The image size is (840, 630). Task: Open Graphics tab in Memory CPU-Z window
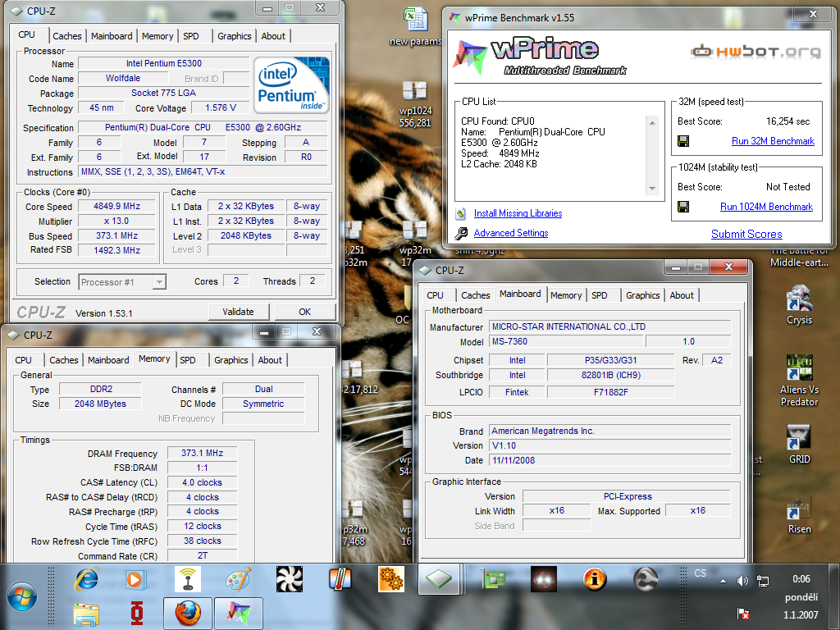[231, 360]
